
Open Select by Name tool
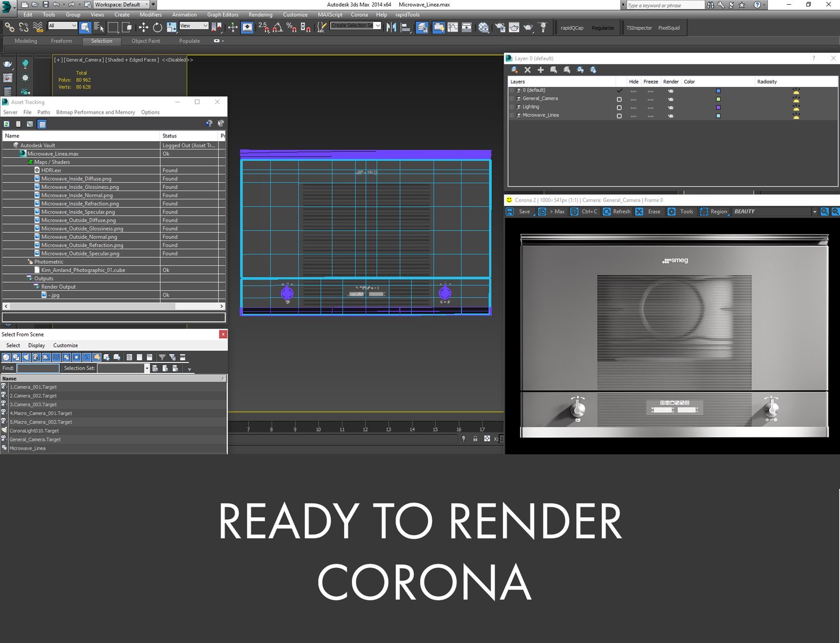99,27
